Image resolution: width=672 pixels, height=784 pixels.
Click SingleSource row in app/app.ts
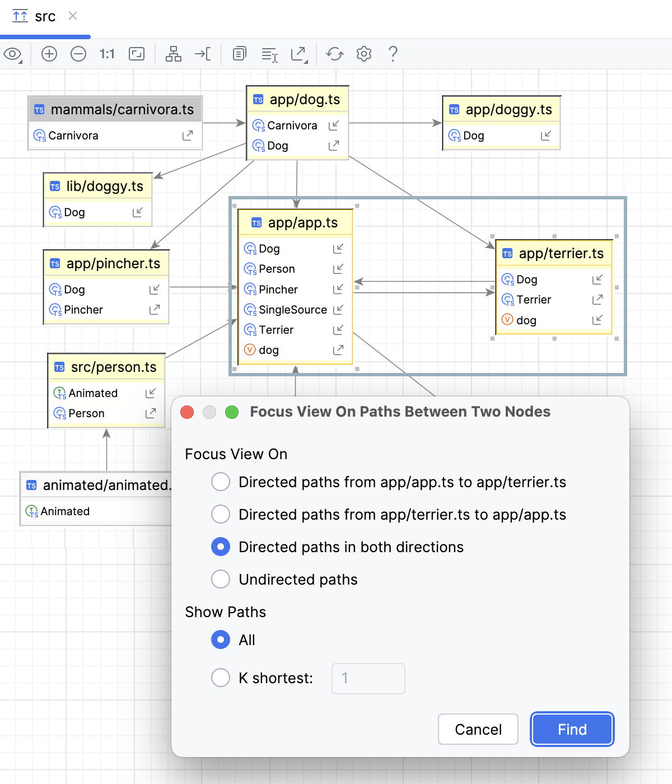296,310
